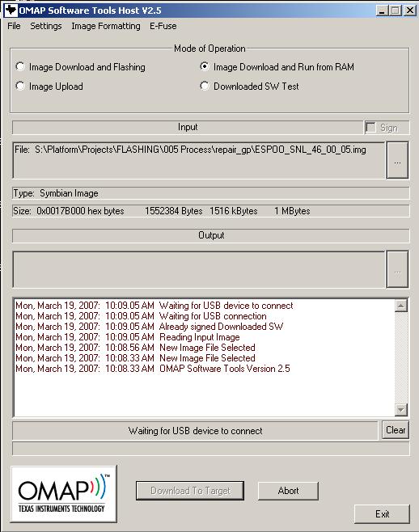The height and width of the screenshot is (532, 419).
Task: Clear the log messages
Action: [x=396, y=430]
